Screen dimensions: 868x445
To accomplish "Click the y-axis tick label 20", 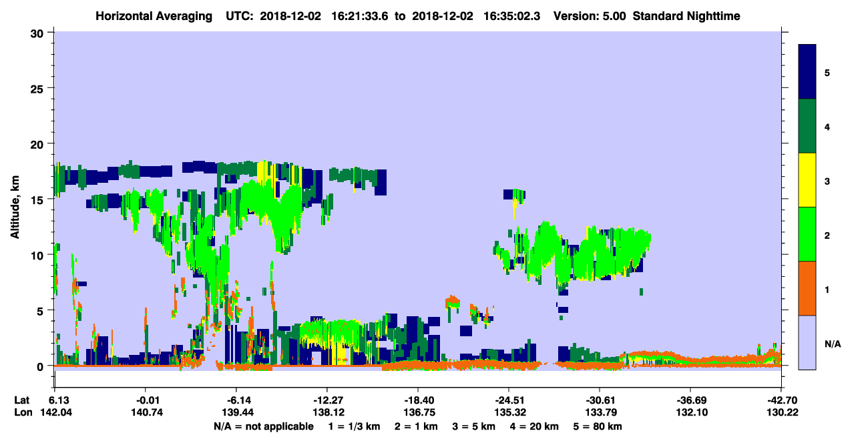I will [39, 143].
